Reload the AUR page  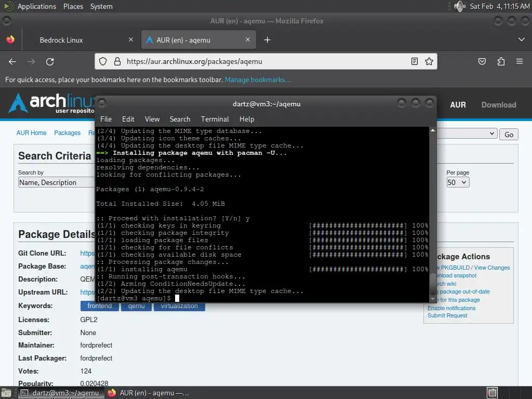point(50,62)
